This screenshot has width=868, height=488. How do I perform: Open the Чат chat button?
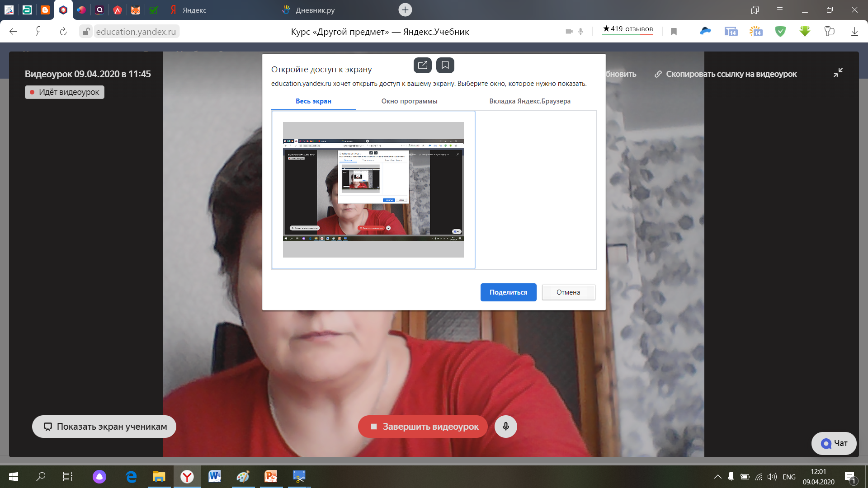tap(834, 443)
